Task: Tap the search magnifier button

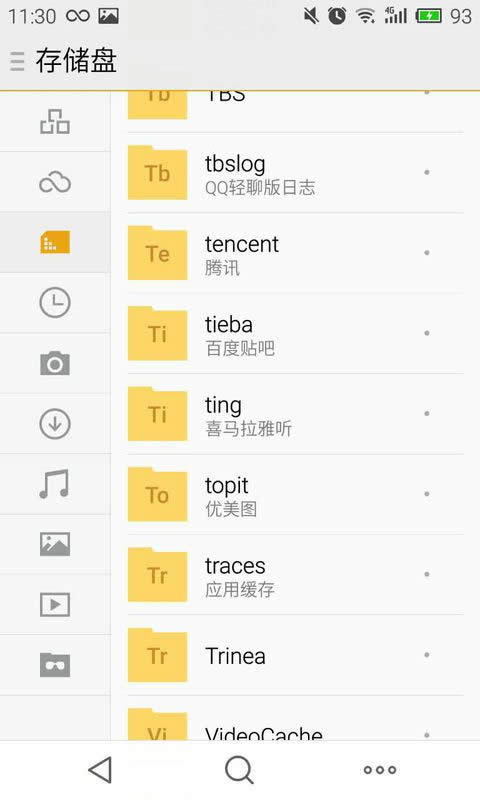Action: pos(239,769)
